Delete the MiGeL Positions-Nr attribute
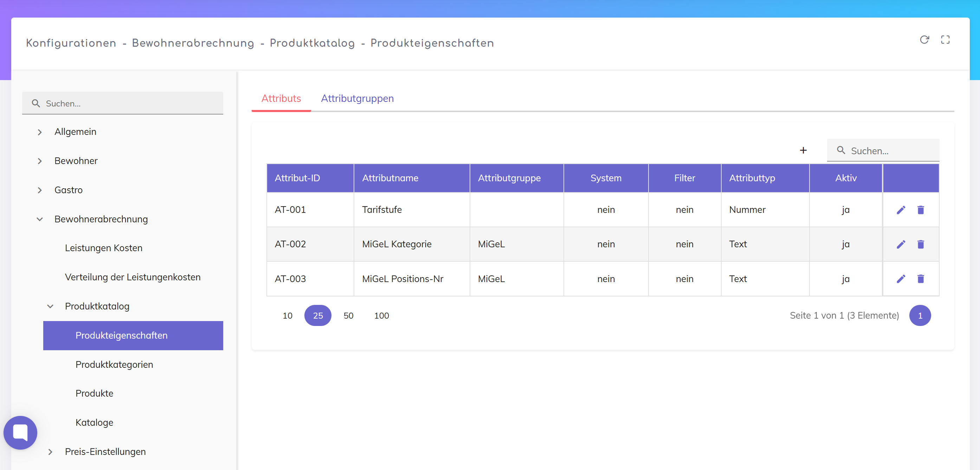The image size is (980, 470). pos(920,279)
